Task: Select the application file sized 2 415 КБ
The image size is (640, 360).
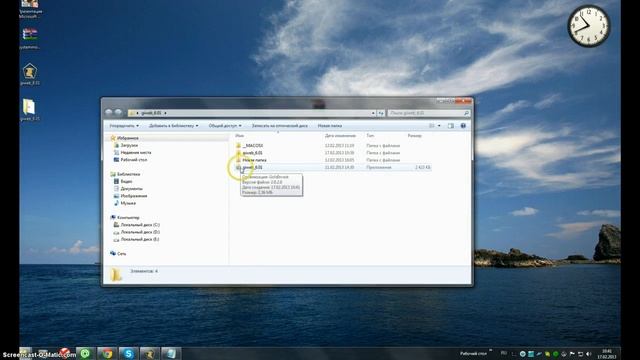Action: [x=252, y=167]
